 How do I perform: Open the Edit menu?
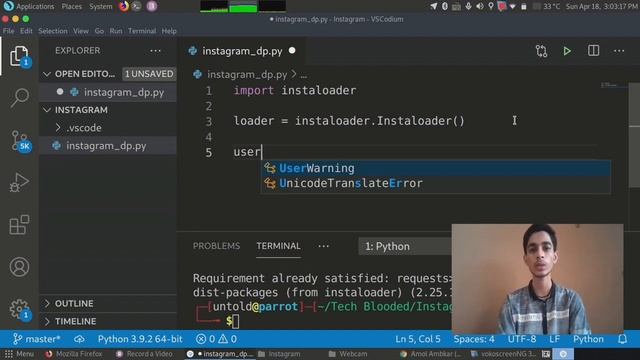click(26, 31)
